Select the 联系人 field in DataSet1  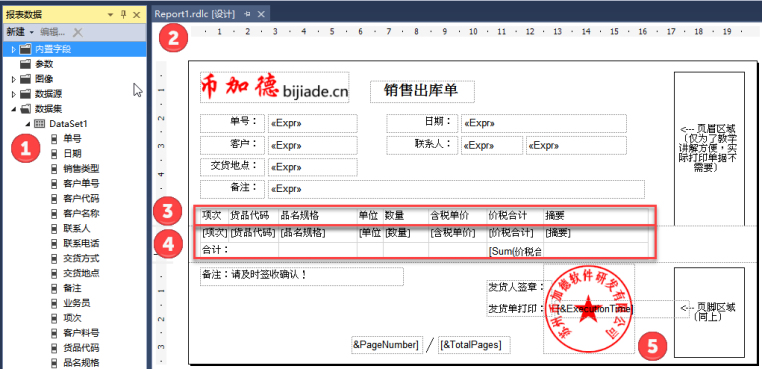77,228
